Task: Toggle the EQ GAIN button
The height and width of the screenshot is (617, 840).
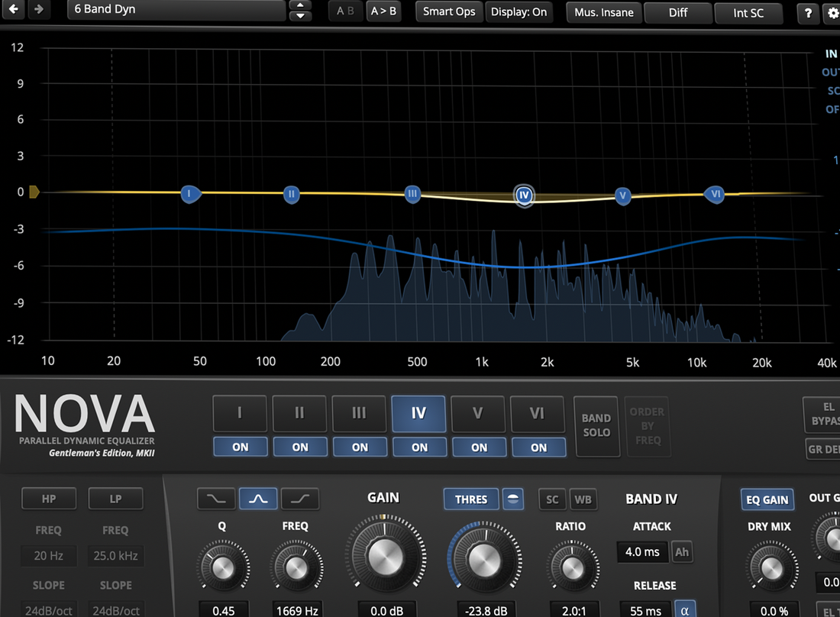Action: pos(767,499)
